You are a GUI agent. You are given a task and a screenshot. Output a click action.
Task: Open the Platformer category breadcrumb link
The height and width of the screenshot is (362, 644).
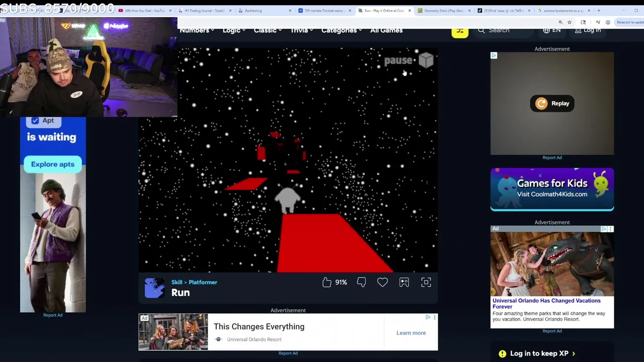click(203, 282)
